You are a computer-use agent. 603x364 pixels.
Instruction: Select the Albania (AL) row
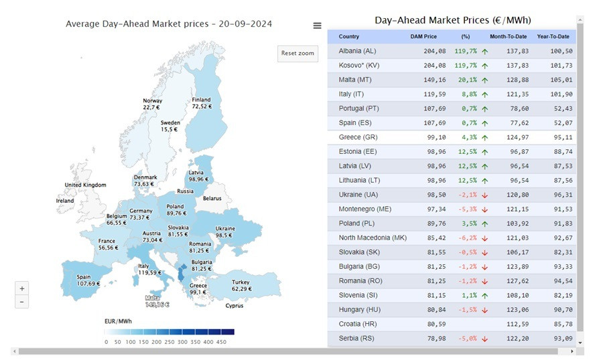click(x=452, y=51)
